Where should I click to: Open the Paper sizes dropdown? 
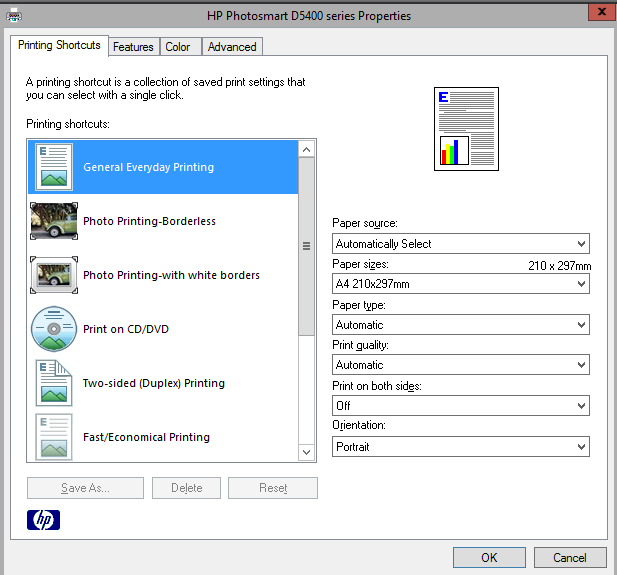click(x=461, y=284)
